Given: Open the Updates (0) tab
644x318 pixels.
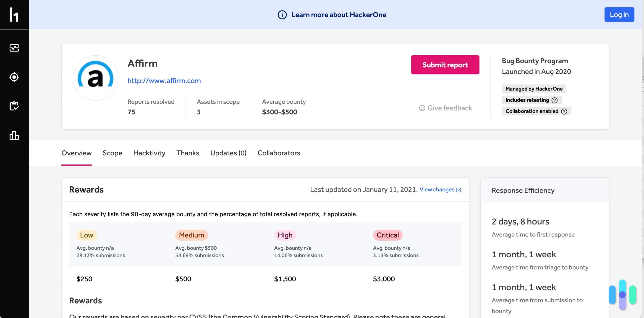Looking at the screenshot, I should pyautogui.click(x=228, y=153).
